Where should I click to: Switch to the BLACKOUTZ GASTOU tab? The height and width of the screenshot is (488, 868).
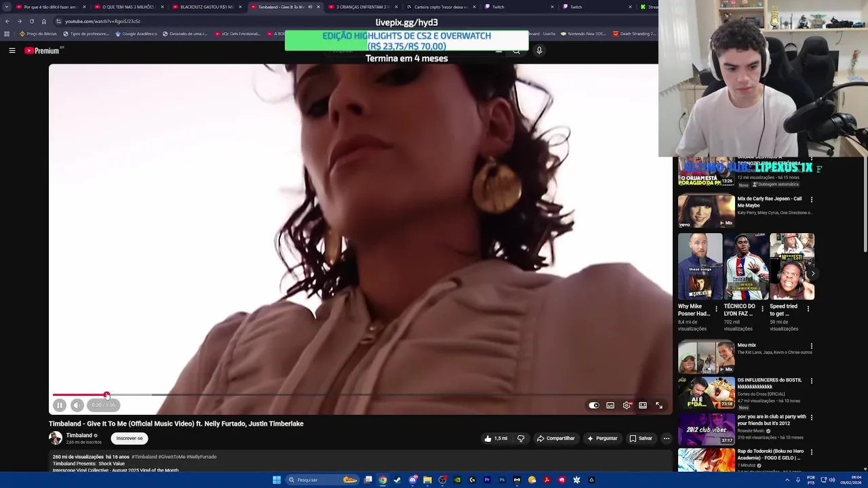[207, 7]
